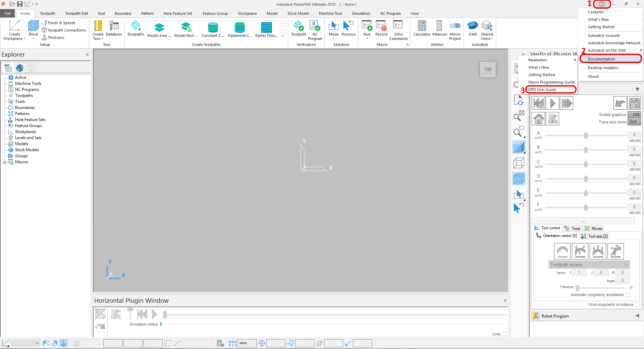This screenshot has height=349, width=644.
Task: Select the Constant Z toolpath strategy
Action: click(213, 30)
